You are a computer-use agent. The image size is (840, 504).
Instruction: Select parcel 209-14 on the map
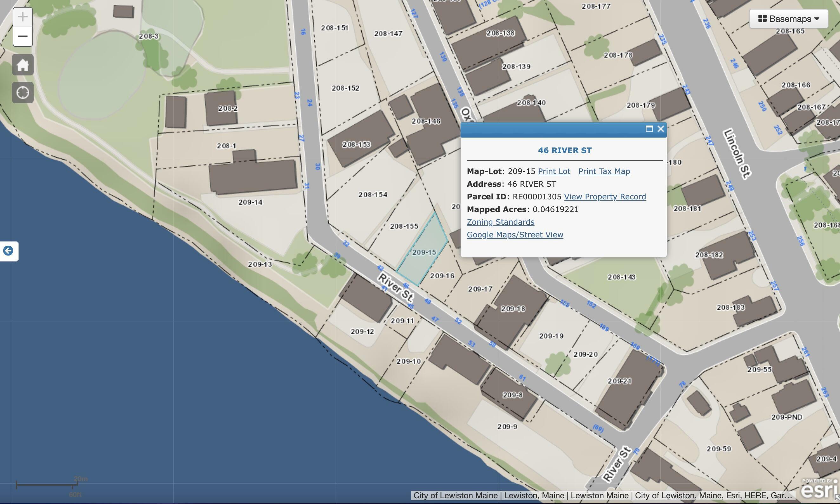coord(250,203)
